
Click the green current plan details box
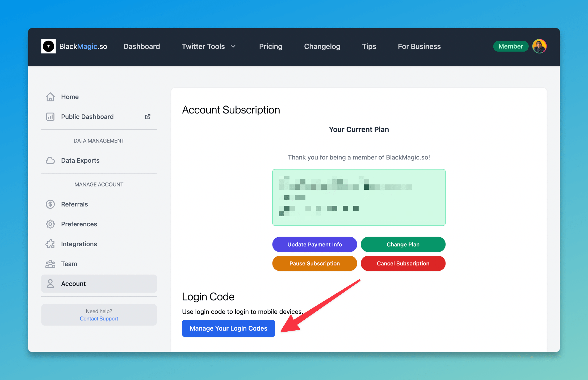tap(359, 197)
